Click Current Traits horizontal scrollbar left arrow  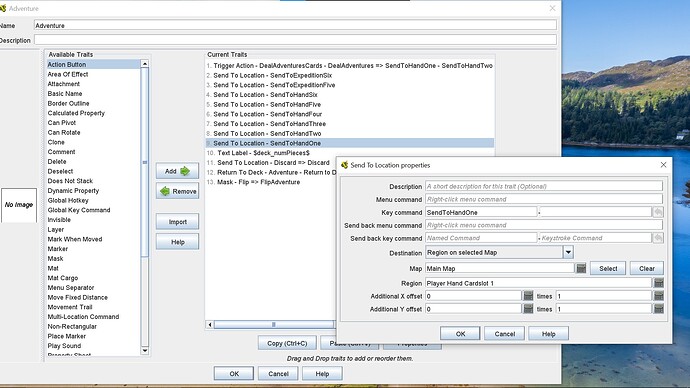(x=210, y=325)
